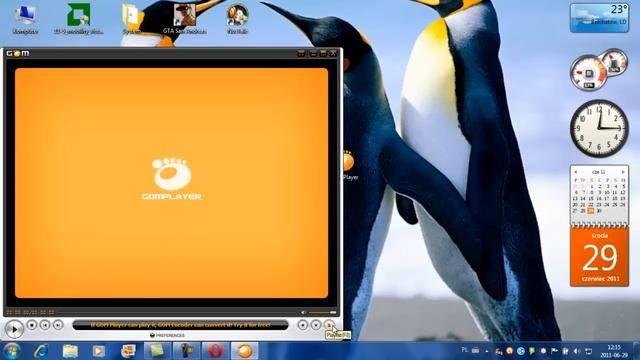Open the Computer desktop icon

click(25, 19)
